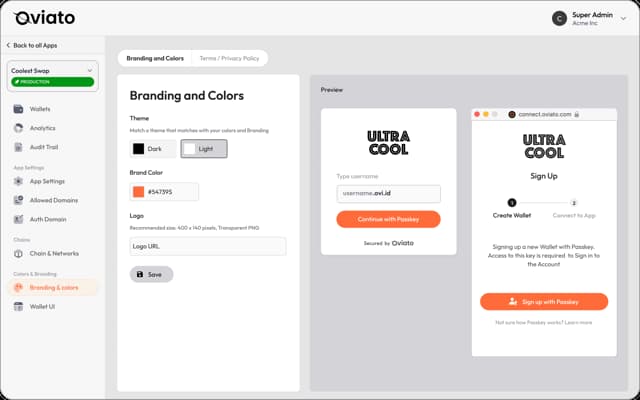
Task: Select the Branding and Colors tab
Action: 155,58
